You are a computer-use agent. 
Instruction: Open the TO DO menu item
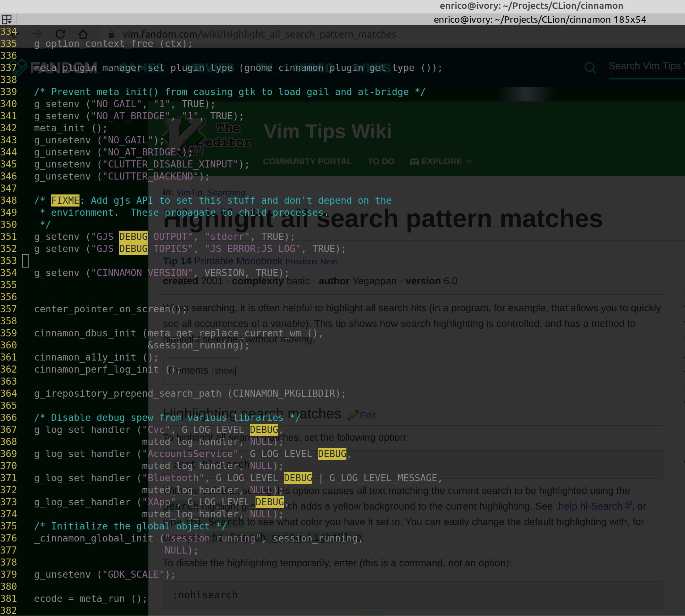[381, 161]
